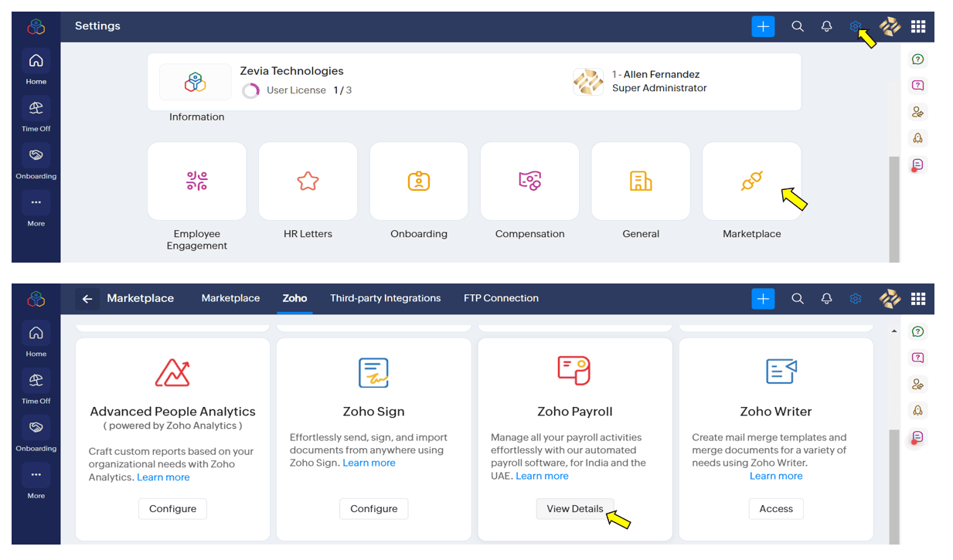Viewport: 953px width, 560px height.
Task: Click the Super Administrator role text
Action: [x=659, y=88]
